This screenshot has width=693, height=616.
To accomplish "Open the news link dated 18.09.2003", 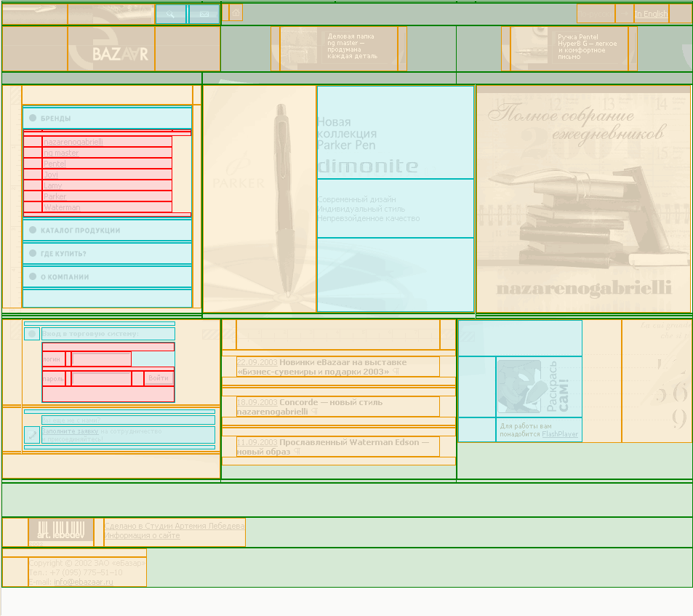I will pyautogui.click(x=257, y=402).
